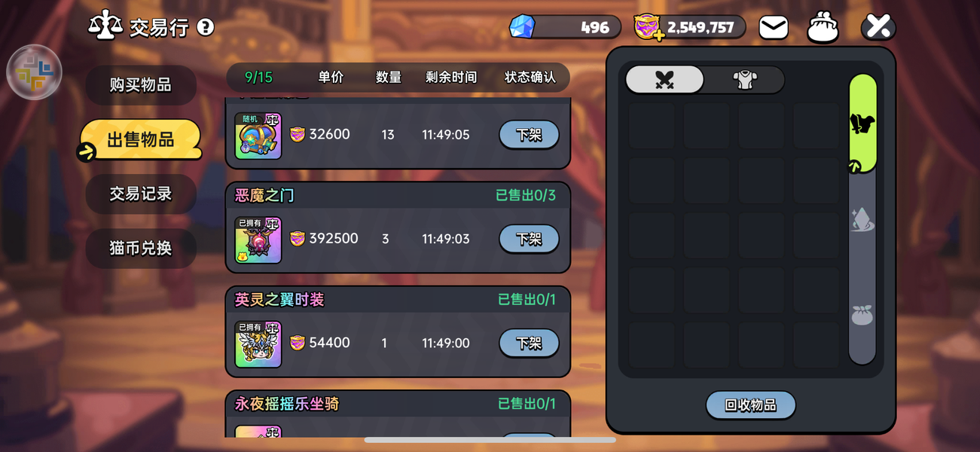Image resolution: width=980 pixels, height=452 pixels.
Task: Click the 回收物品 button
Action: coord(750,405)
